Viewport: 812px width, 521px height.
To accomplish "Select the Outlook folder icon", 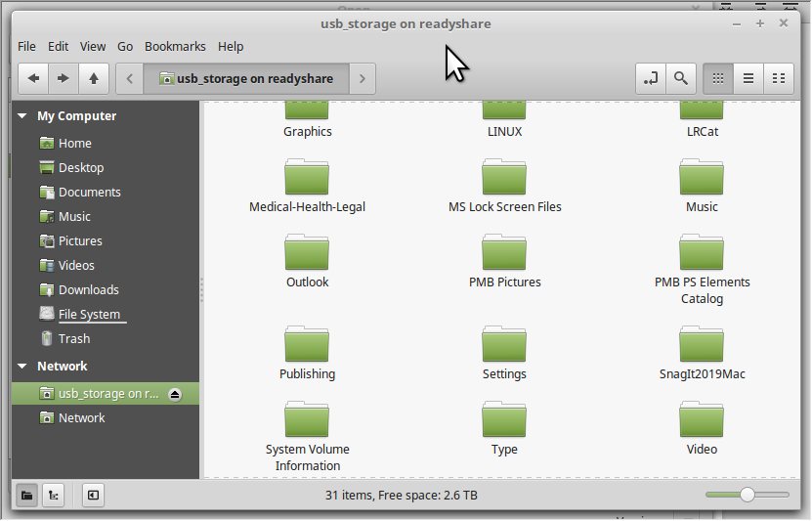I will (307, 252).
